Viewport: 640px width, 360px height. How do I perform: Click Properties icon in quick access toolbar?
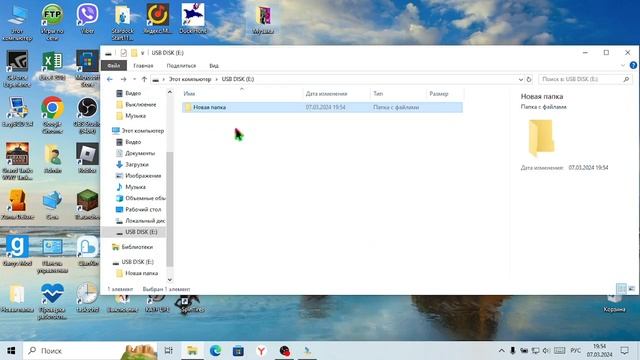click(124, 53)
